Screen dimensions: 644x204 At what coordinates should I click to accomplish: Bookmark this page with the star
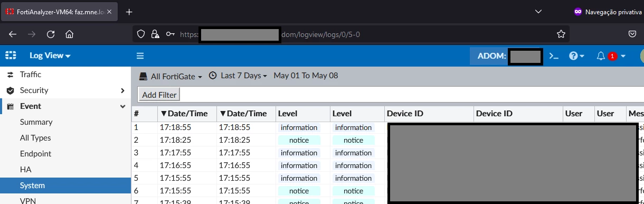(561, 34)
